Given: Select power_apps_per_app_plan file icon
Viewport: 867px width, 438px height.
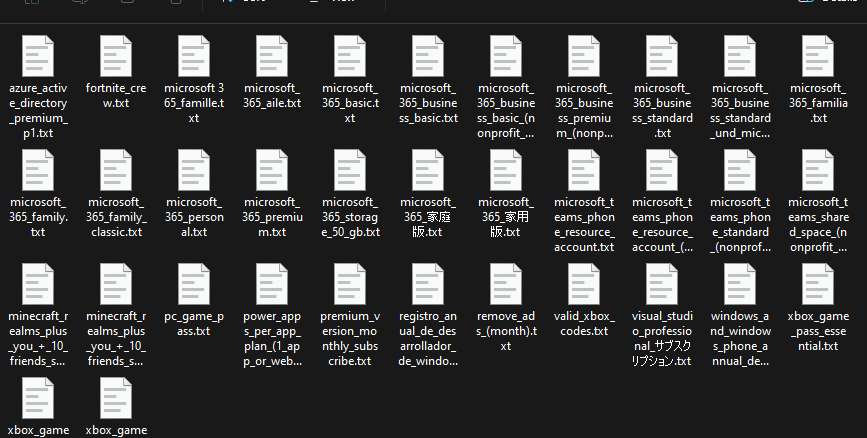Looking at the screenshot, I should [272, 284].
